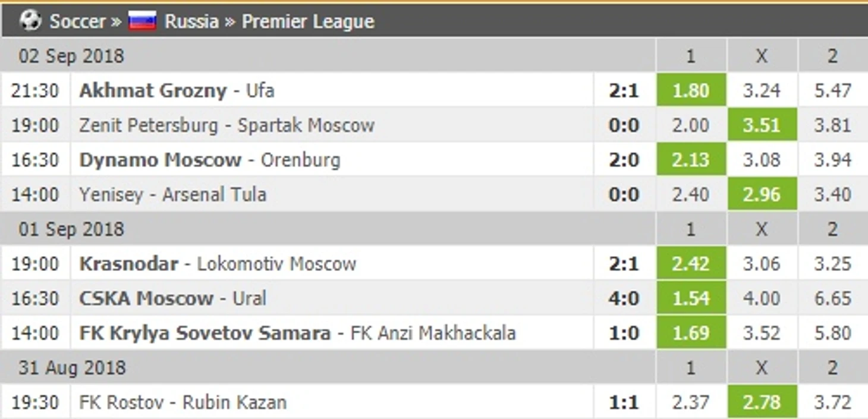This screenshot has width=868, height=419.
Task: Open CSKA Moscow - Ural match
Action: click(x=172, y=298)
